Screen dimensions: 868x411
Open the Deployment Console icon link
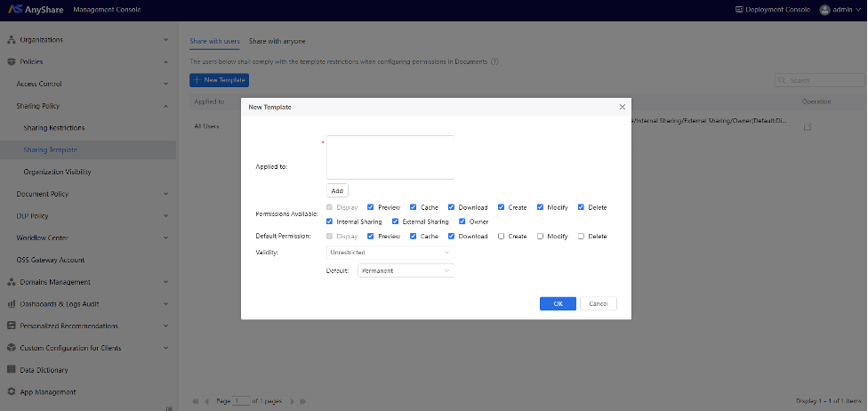(739, 10)
